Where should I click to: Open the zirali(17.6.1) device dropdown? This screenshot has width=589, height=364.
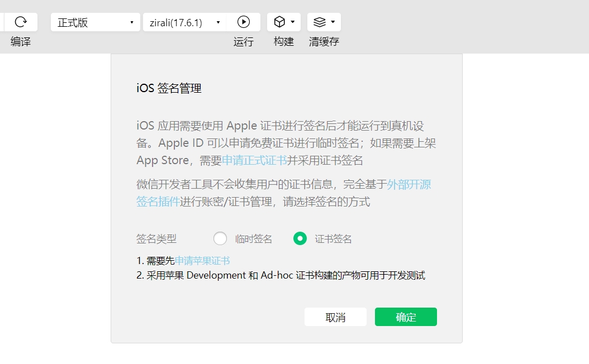[185, 22]
